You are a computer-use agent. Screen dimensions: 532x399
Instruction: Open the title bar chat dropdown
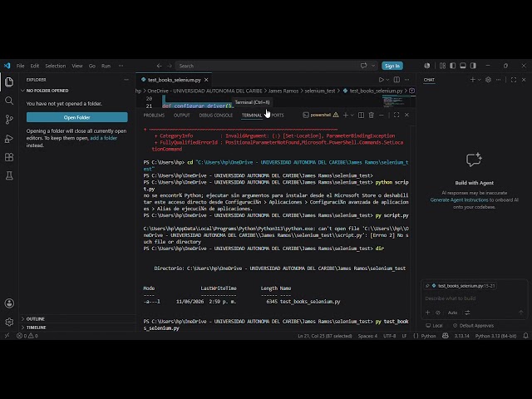point(373,66)
